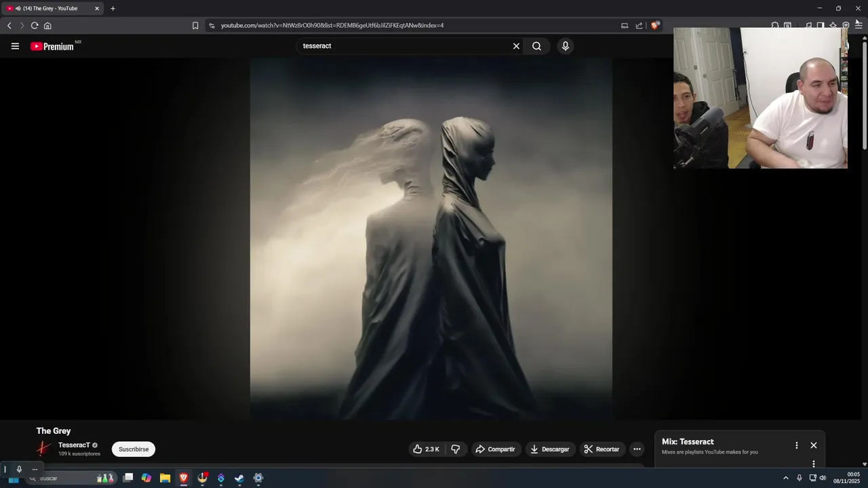Close the Mix: Tesseract playlist panel

(814, 445)
